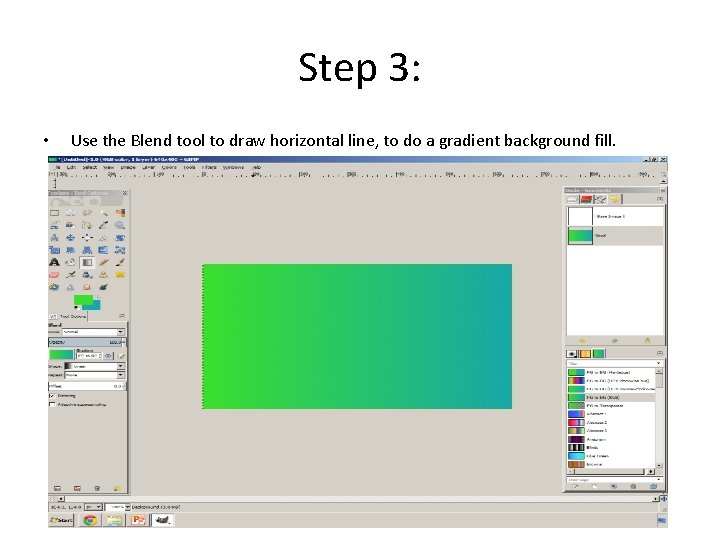Open the Colors menu
The image size is (720, 540).
pyautogui.click(x=169, y=168)
